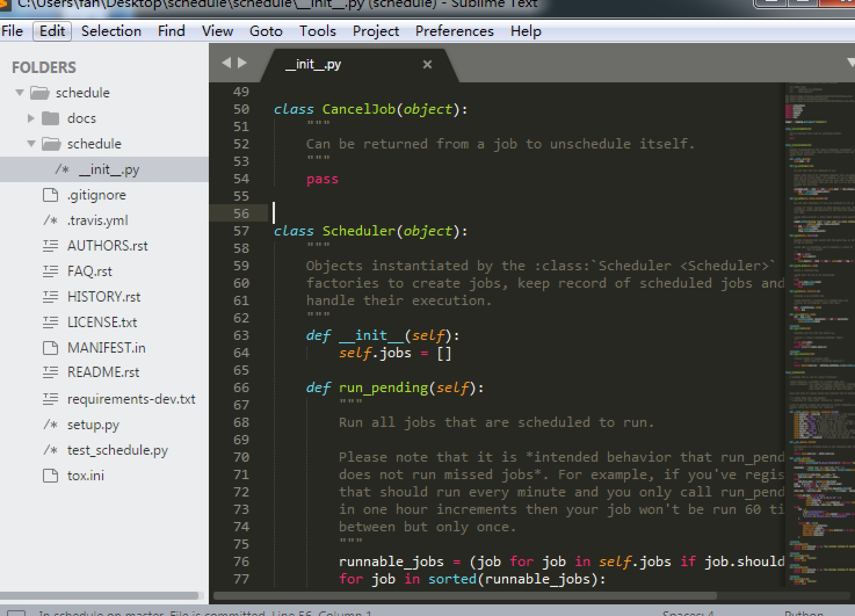Open LICENSE.txt from the sidebar
This screenshot has height=616, width=855.
[x=102, y=322]
